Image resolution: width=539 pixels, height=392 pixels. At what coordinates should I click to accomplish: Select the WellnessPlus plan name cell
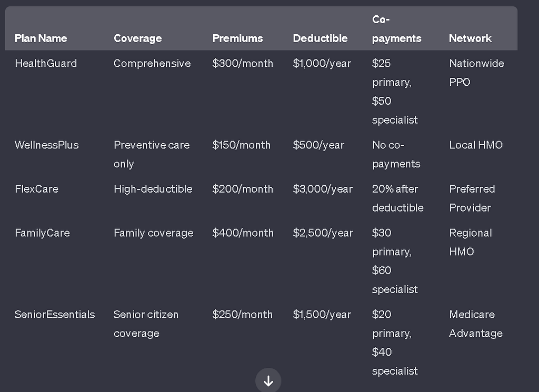pyautogui.click(x=46, y=145)
